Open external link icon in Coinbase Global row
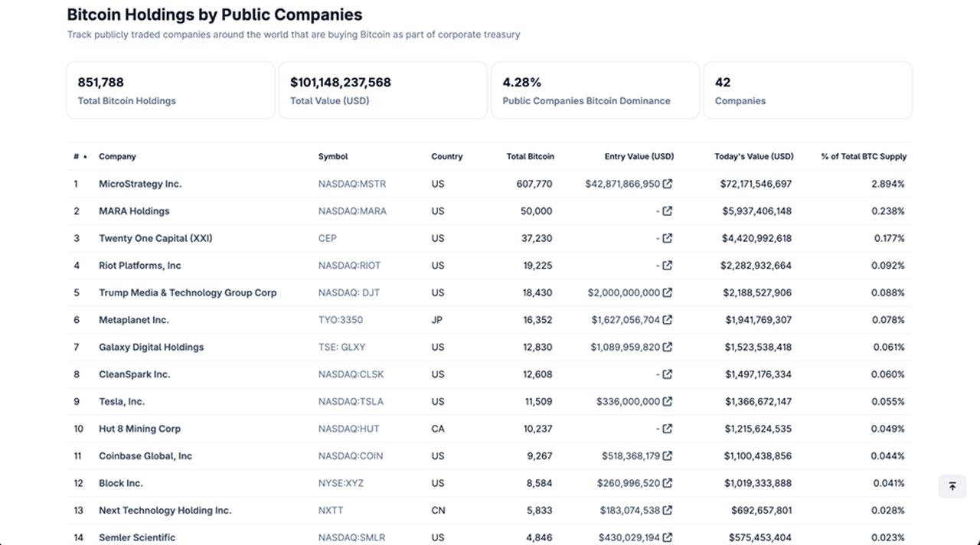Screen dimensions: 980x545 [668, 455]
